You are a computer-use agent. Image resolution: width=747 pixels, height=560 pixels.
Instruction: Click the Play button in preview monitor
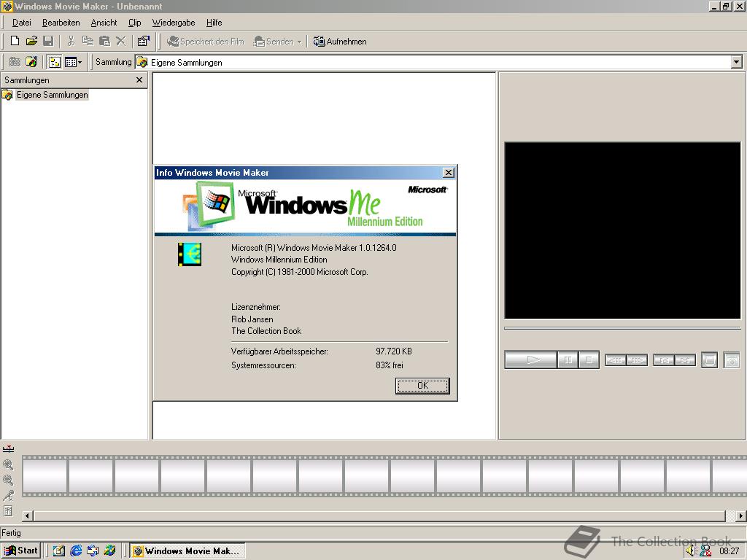531,359
